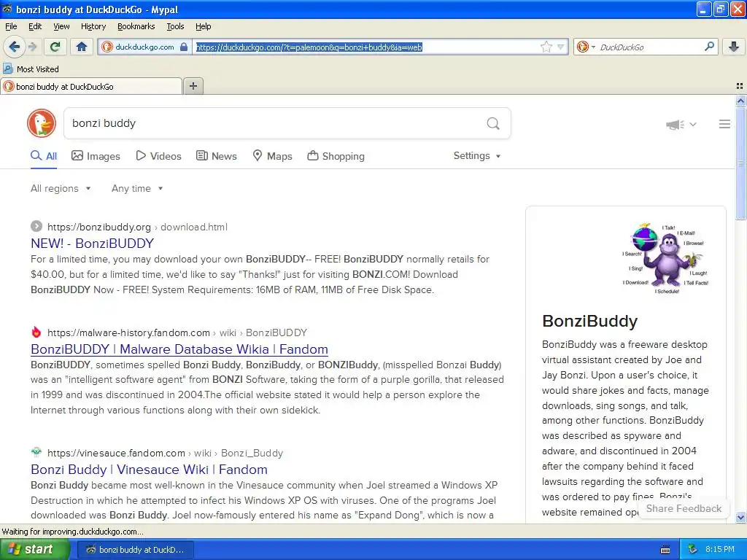Click the scrollbar up arrow

[x=740, y=101]
